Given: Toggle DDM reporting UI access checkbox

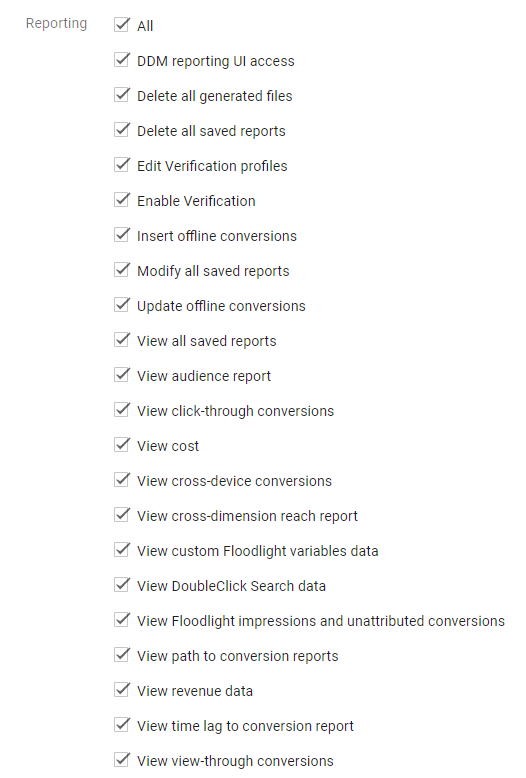Looking at the screenshot, I should coord(122,60).
